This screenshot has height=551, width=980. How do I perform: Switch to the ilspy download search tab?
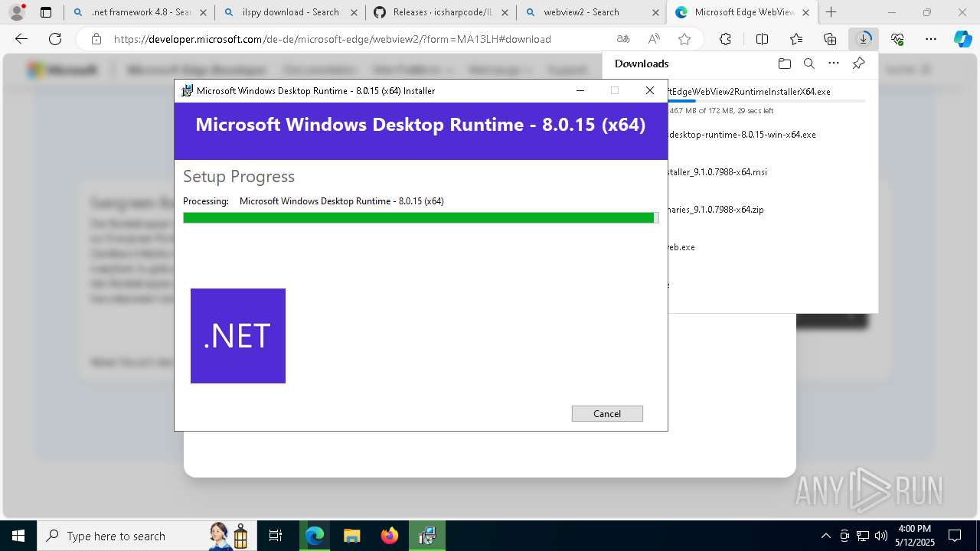pyautogui.click(x=283, y=12)
